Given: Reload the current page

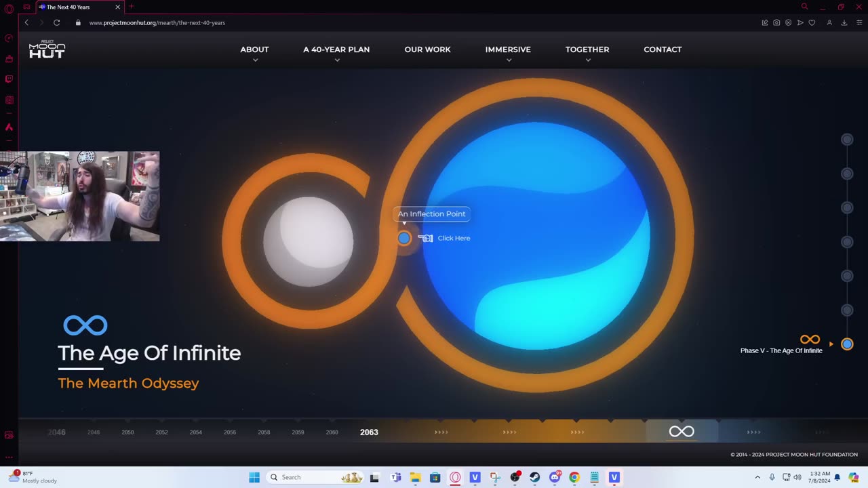Looking at the screenshot, I should click(57, 22).
